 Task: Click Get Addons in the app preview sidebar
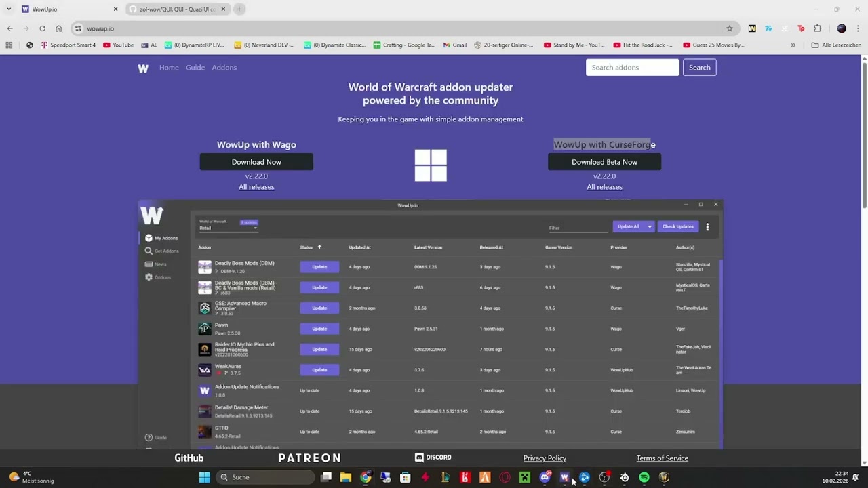tap(161, 251)
